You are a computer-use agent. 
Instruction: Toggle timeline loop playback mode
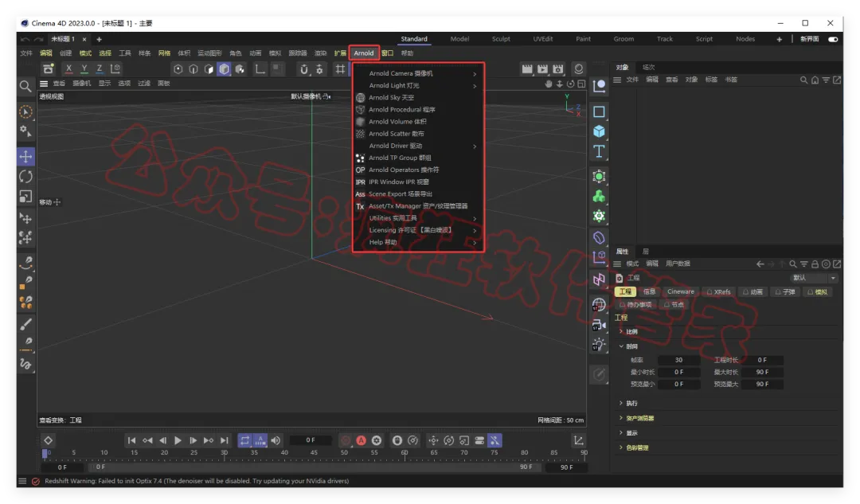[244, 440]
